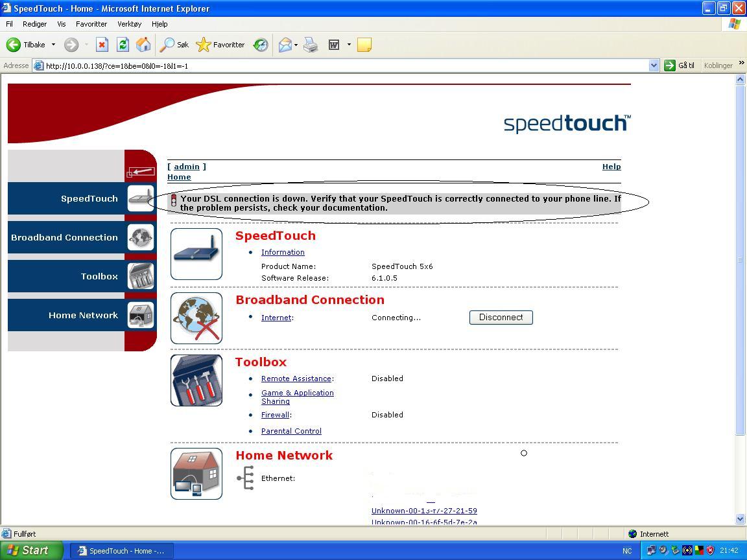Click the large toolbox tools icon
Screen dimensions: 747x560
(x=196, y=380)
